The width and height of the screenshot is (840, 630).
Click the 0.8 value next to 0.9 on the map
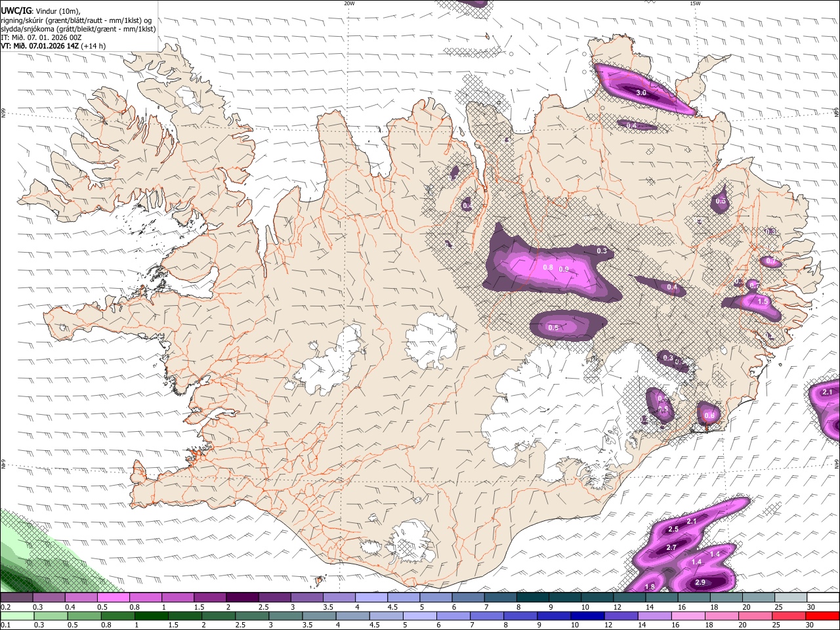(548, 267)
